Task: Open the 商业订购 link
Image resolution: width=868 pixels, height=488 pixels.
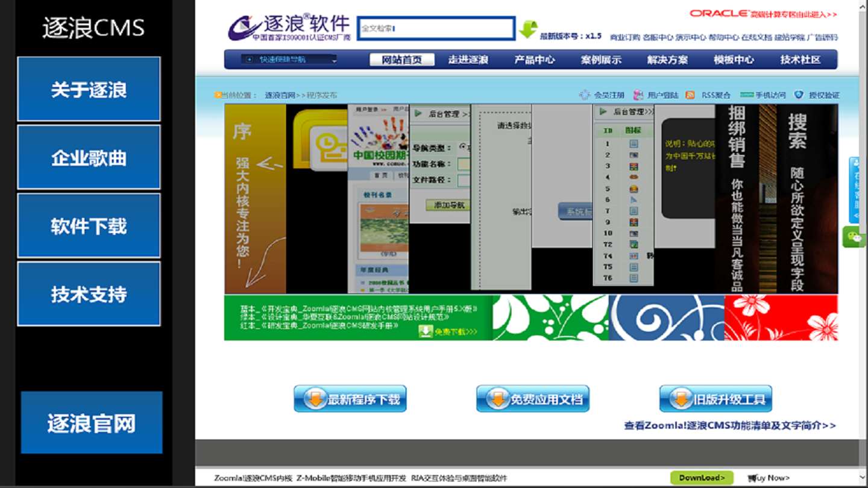Action: (x=625, y=37)
